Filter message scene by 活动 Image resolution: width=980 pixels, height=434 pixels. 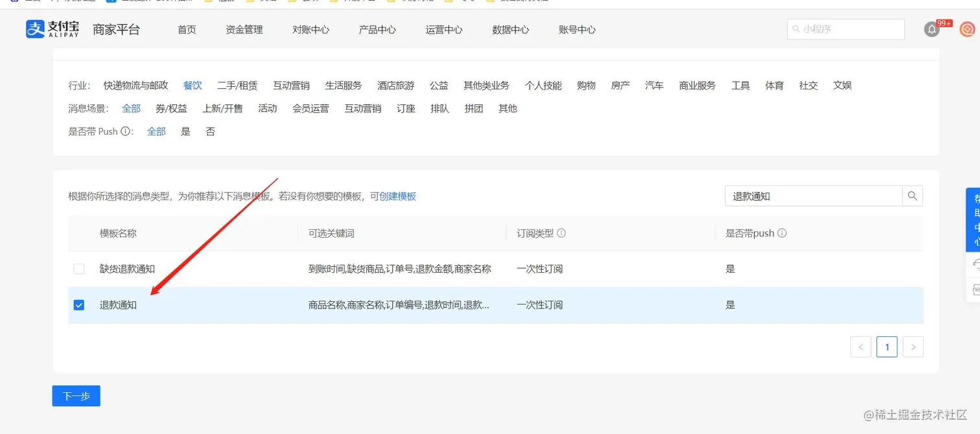[268, 109]
